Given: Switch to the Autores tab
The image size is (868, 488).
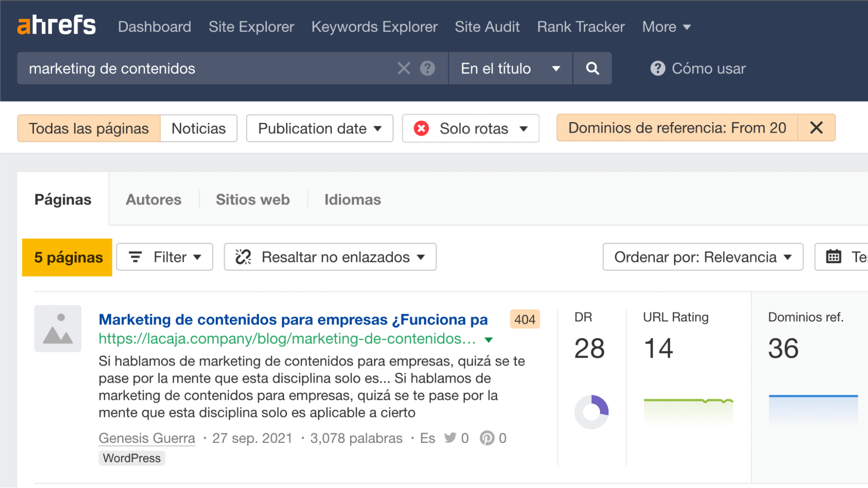Looking at the screenshot, I should (154, 199).
